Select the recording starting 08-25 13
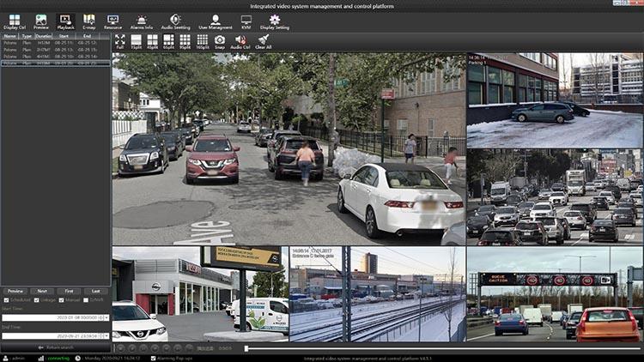The width and height of the screenshot is (644, 362). tap(56, 50)
